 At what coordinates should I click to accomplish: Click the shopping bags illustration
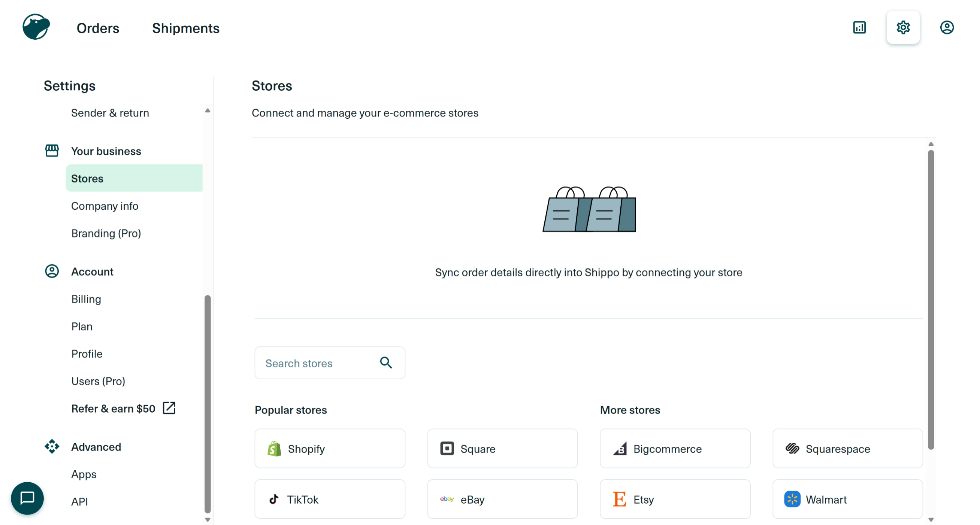click(589, 209)
